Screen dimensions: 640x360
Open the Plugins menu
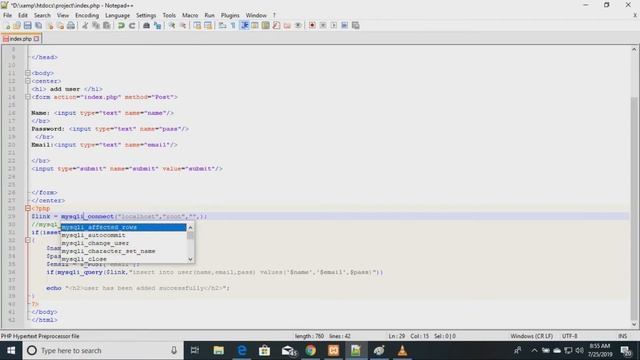230,16
